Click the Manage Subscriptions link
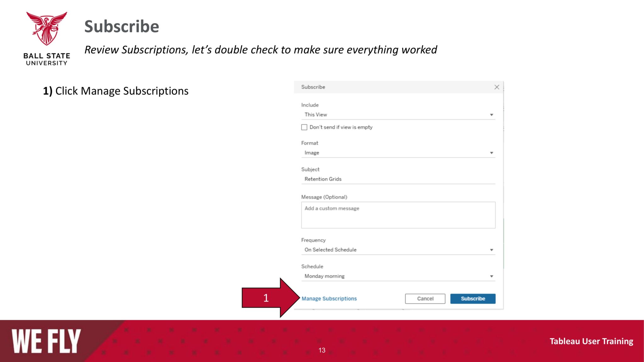The width and height of the screenshot is (644, 362). (329, 299)
